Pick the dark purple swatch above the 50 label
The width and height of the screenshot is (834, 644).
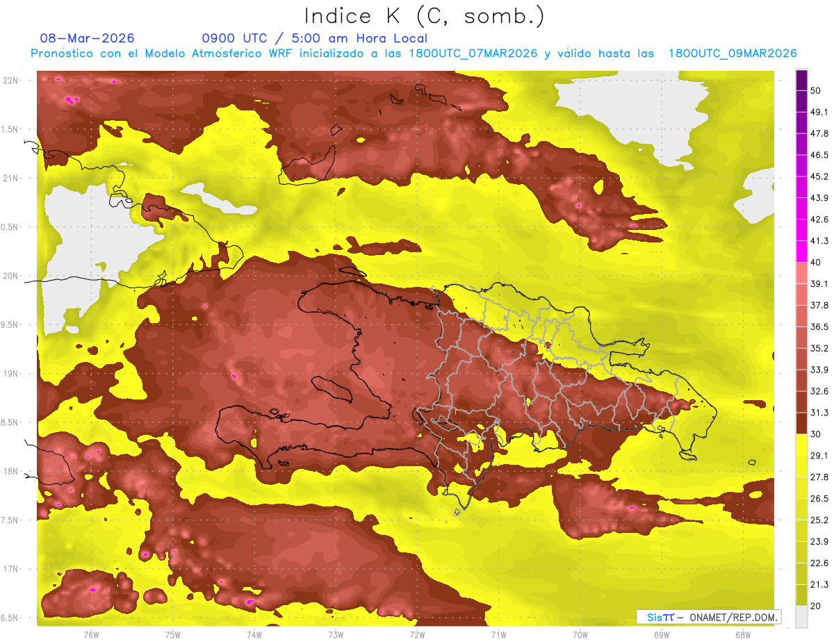tap(801, 81)
